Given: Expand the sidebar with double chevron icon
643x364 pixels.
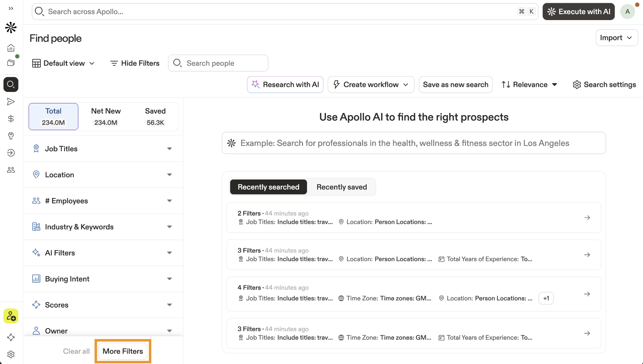Looking at the screenshot, I should pos(11,8).
